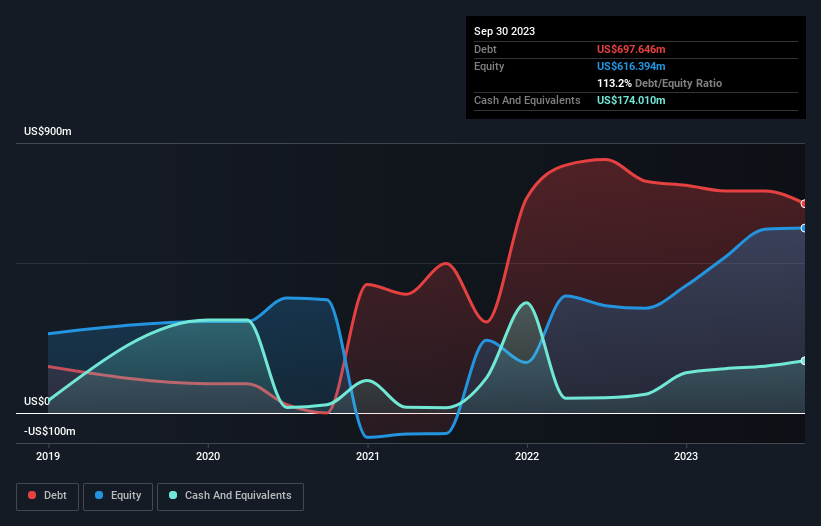Toggle the Equity series legend button
This screenshot has width=821, height=526.
coord(118,496)
